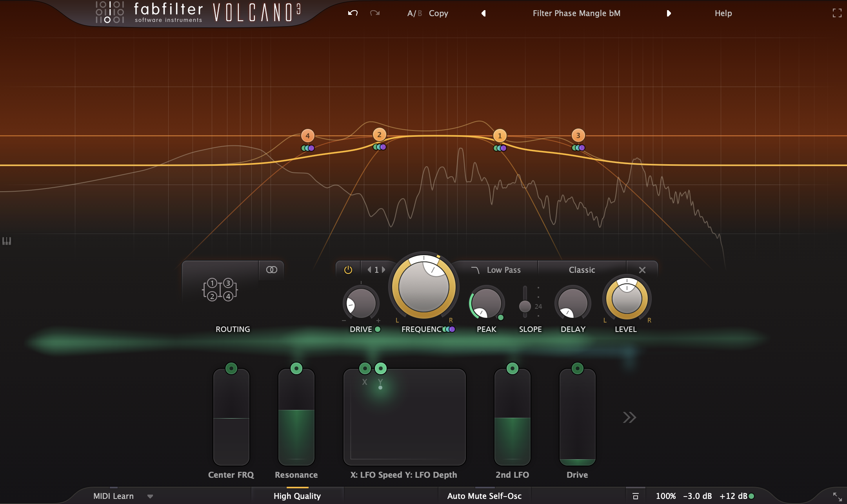Screen dimensions: 847x504
Task: Toggle the filter 1 power button
Action: (348, 270)
